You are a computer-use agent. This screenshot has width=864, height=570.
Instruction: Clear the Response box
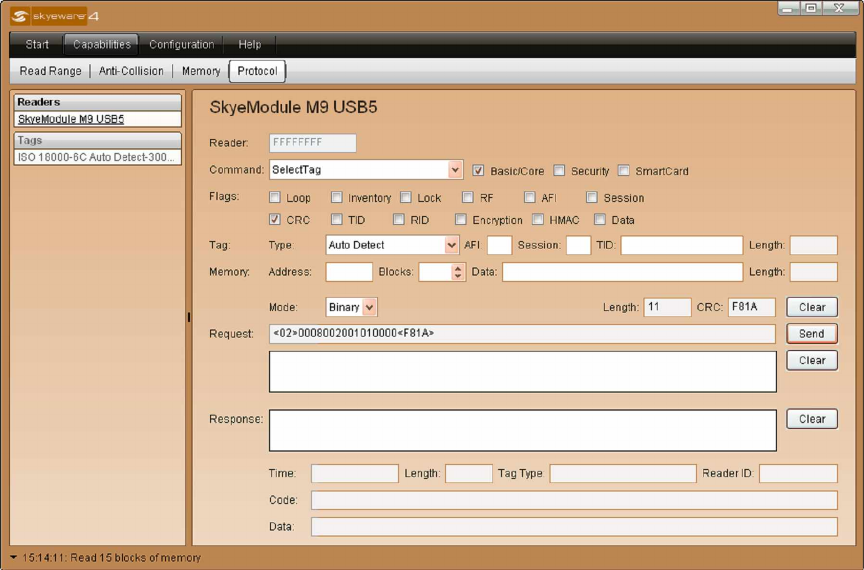click(x=811, y=419)
